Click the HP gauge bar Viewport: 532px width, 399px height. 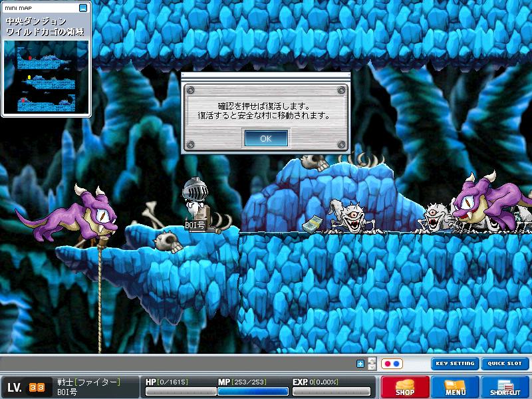[x=180, y=392]
